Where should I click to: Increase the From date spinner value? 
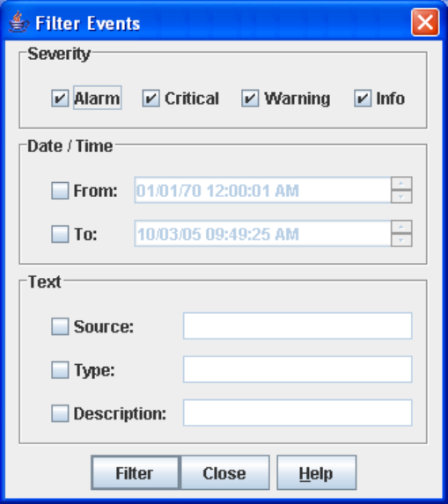click(401, 184)
